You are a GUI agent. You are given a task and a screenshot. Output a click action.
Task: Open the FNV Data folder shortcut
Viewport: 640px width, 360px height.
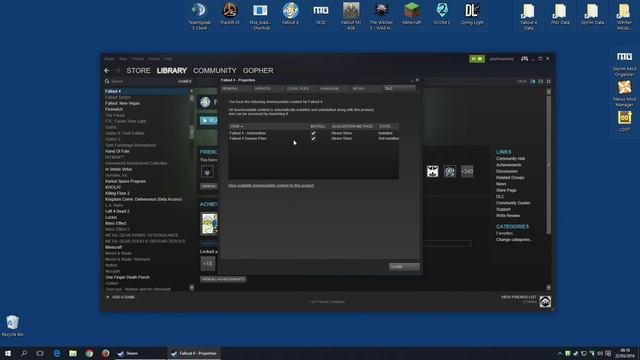coord(560,14)
